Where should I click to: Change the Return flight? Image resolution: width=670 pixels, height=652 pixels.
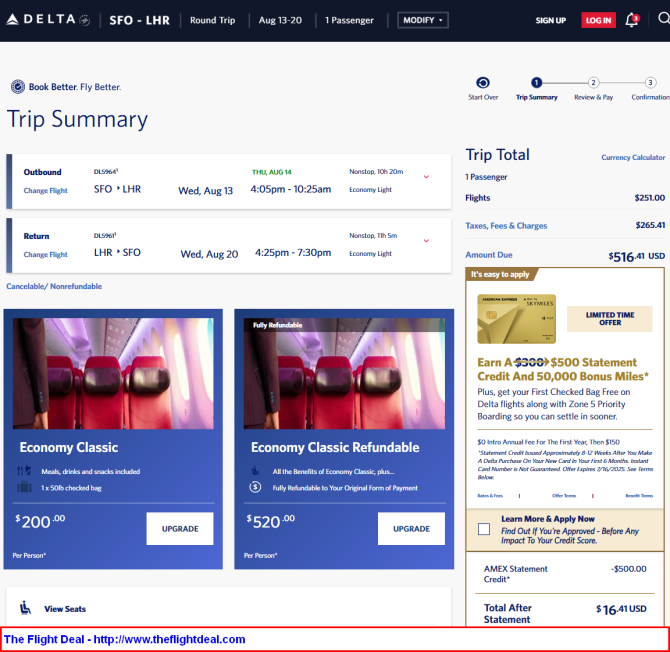tap(45, 255)
